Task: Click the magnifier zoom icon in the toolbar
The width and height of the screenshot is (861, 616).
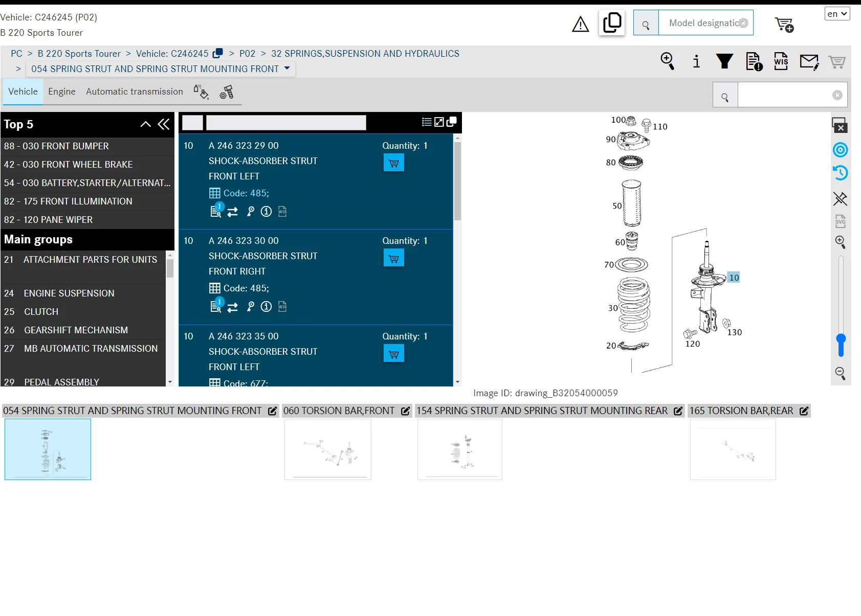Action: 668,61
